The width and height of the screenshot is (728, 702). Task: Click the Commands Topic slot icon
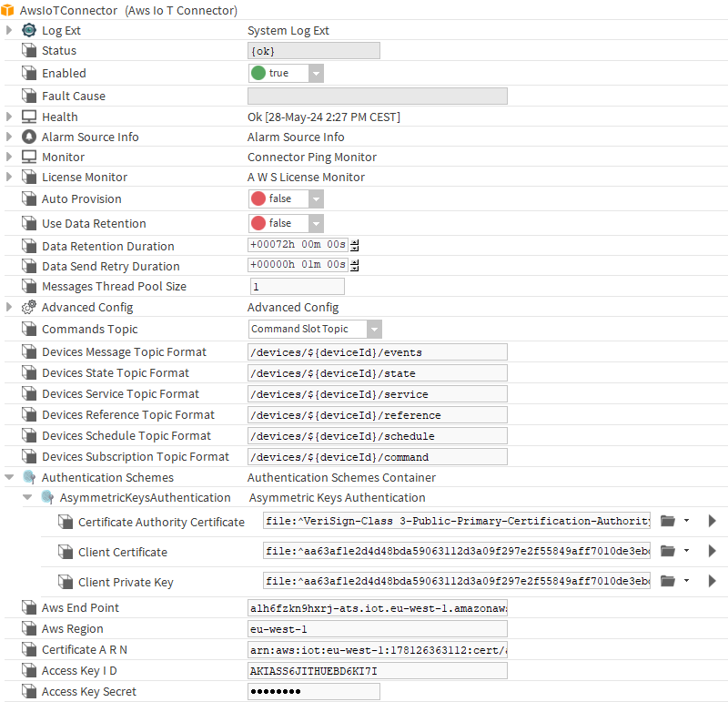tap(29, 329)
